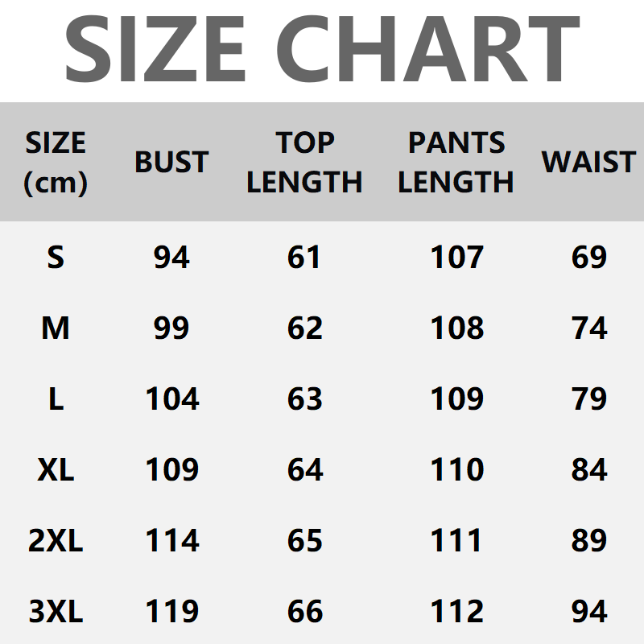Click the waist value 69 for size S

click(588, 258)
